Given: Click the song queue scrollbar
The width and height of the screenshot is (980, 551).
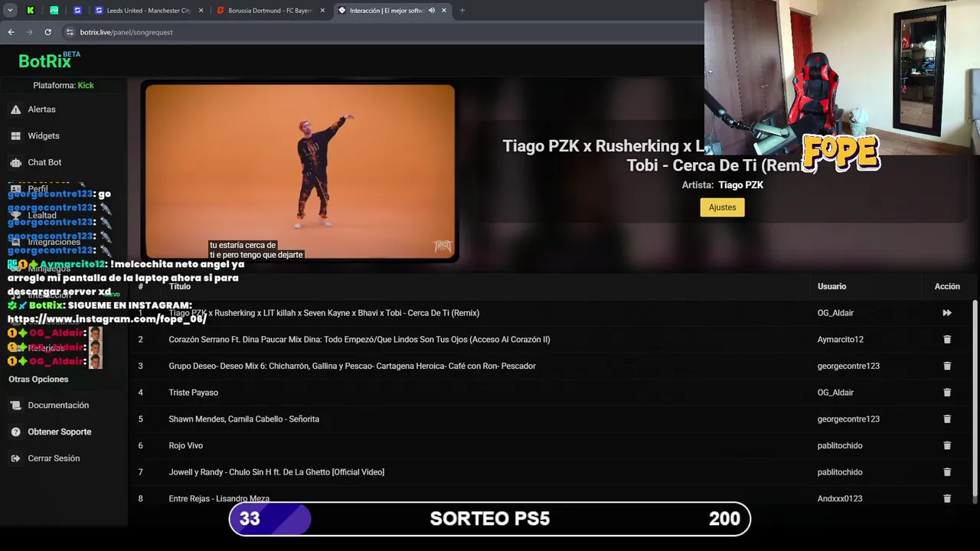Looking at the screenshot, I should [x=975, y=398].
